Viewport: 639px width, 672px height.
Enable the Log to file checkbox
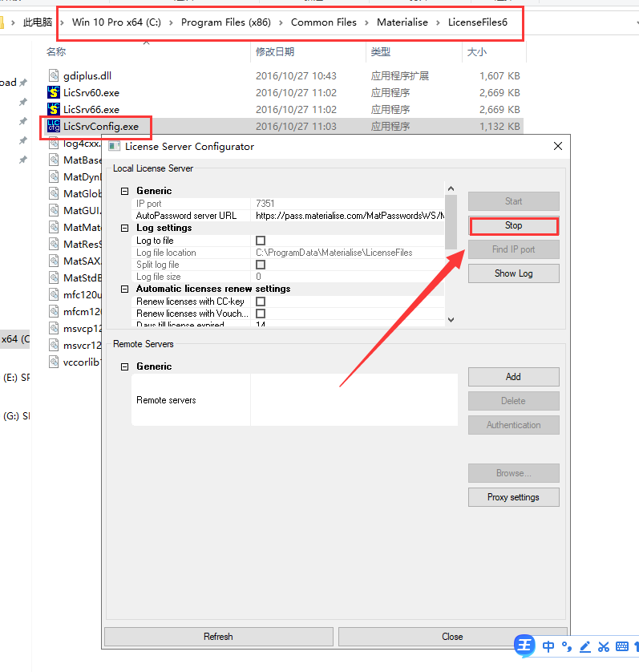(260, 241)
